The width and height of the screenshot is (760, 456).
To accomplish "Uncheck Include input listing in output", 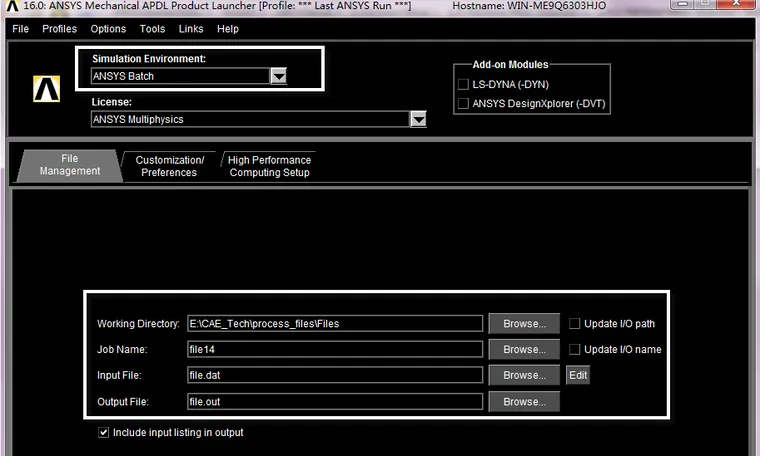I will (103, 432).
